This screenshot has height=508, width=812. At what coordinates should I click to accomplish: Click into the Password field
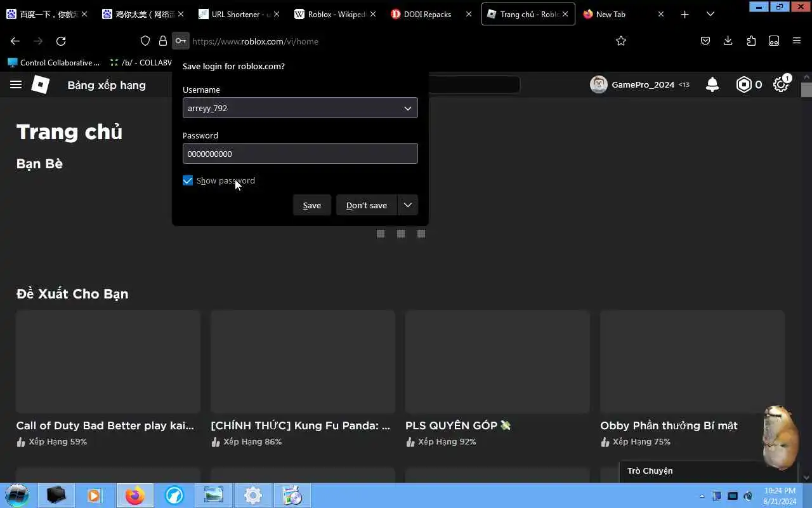(300, 154)
